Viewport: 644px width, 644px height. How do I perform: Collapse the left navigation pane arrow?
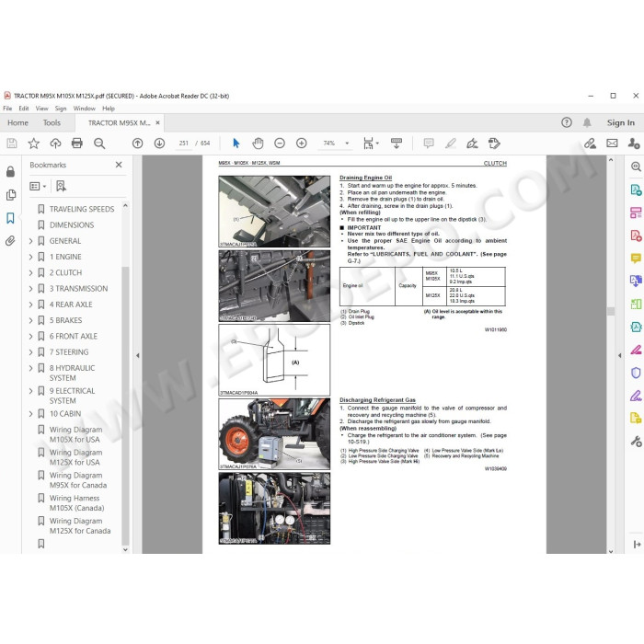(138, 356)
